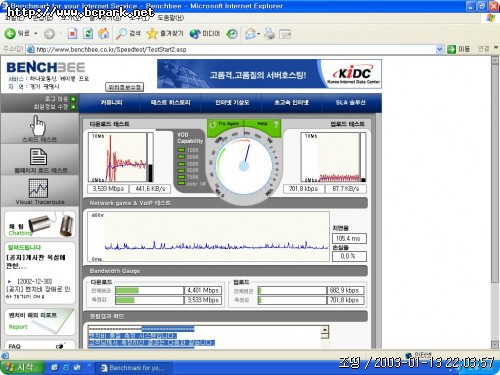The width and height of the screenshot is (500, 375).
Task: Open the Chatting tin can banner
Action: tap(40, 224)
